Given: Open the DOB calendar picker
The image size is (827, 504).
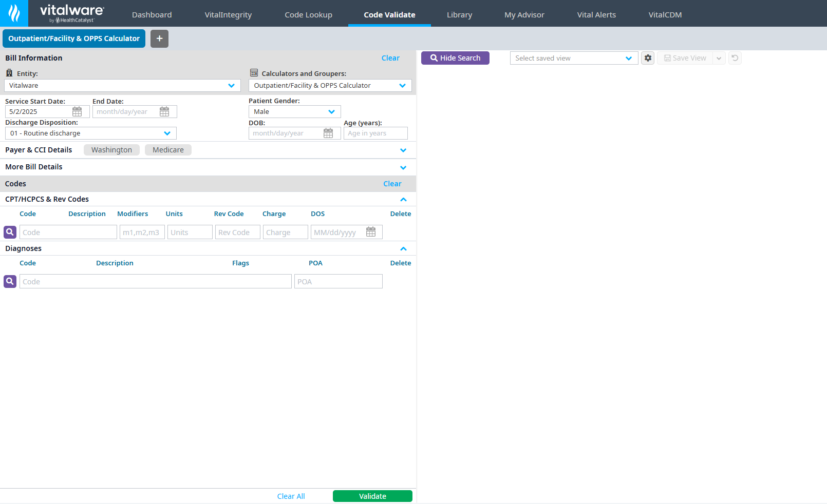Looking at the screenshot, I should point(328,133).
